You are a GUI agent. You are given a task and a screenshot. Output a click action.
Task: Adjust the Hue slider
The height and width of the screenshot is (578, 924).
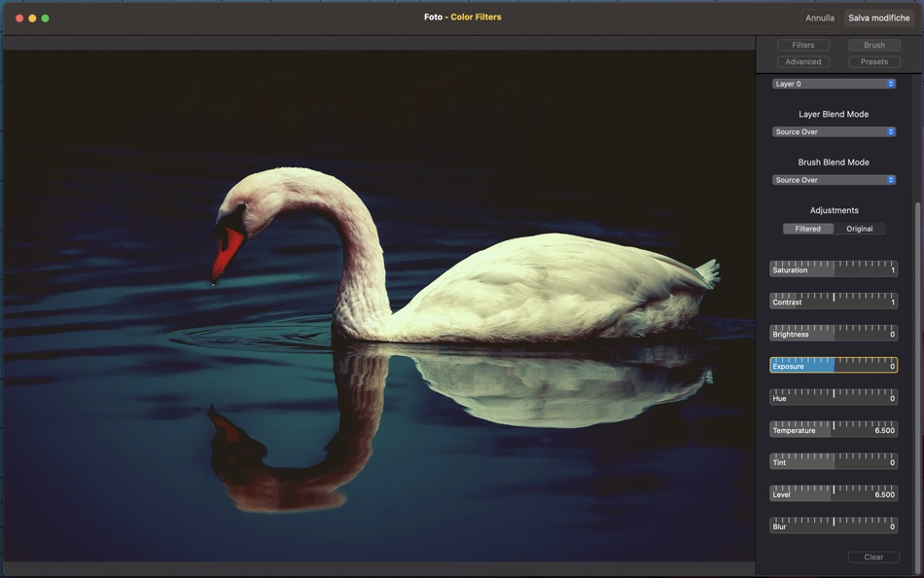[834, 397]
